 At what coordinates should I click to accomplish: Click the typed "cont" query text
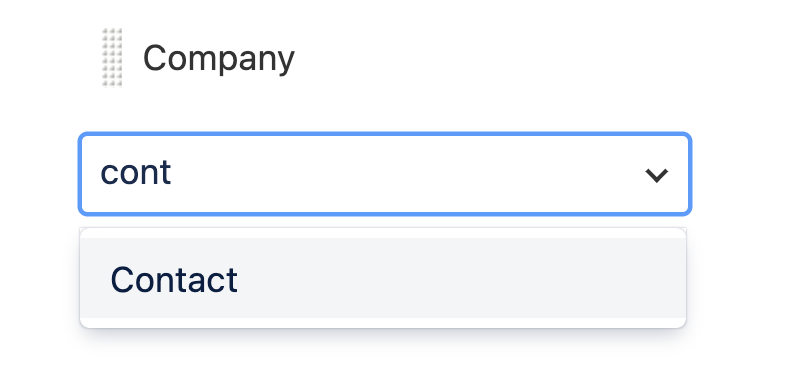click(x=135, y=173)
